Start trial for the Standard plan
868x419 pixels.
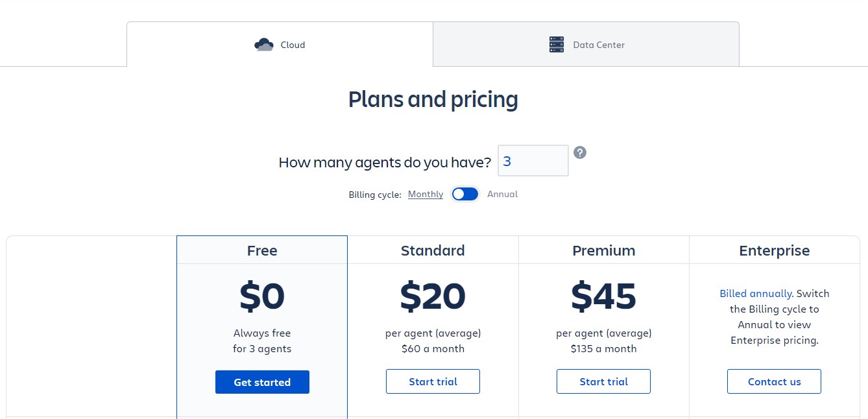433,381
